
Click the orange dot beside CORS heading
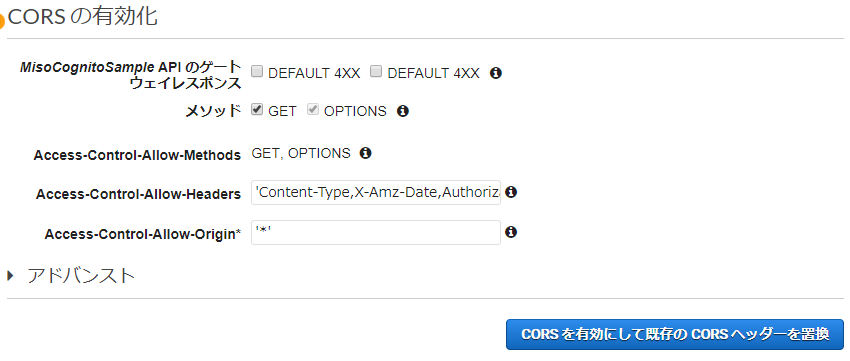click(2, 22)
